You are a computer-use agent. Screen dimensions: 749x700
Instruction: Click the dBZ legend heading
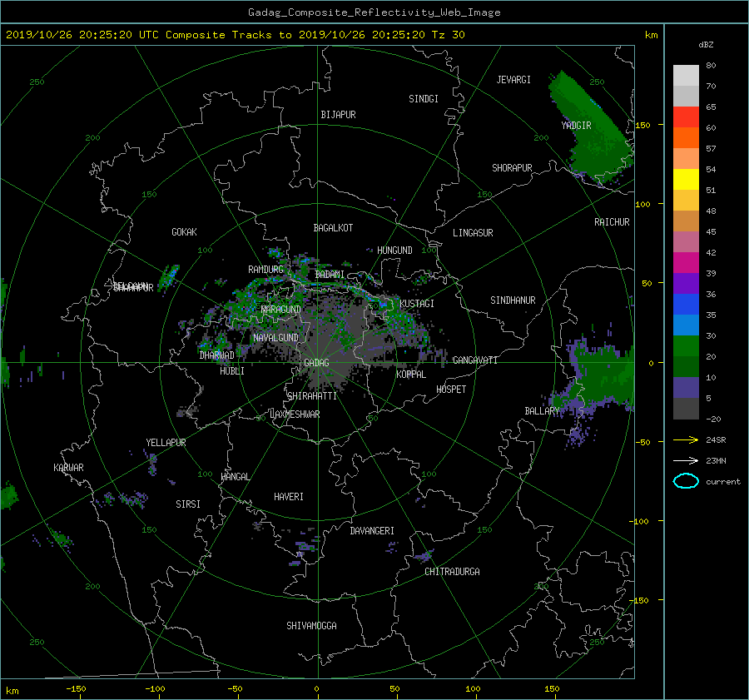706,45
